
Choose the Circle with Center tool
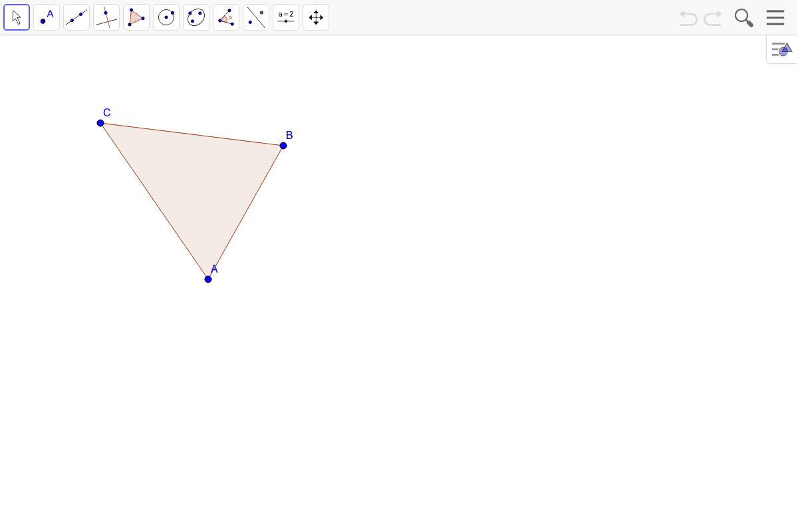(x=166, y=17)
